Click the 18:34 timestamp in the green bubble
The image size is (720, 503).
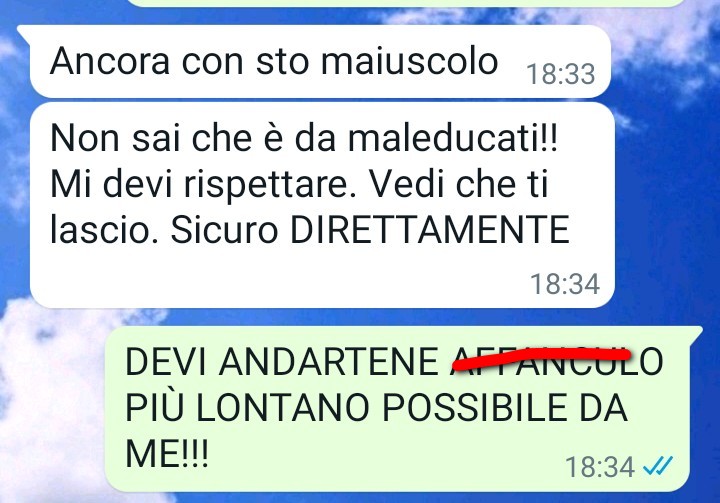600,467
